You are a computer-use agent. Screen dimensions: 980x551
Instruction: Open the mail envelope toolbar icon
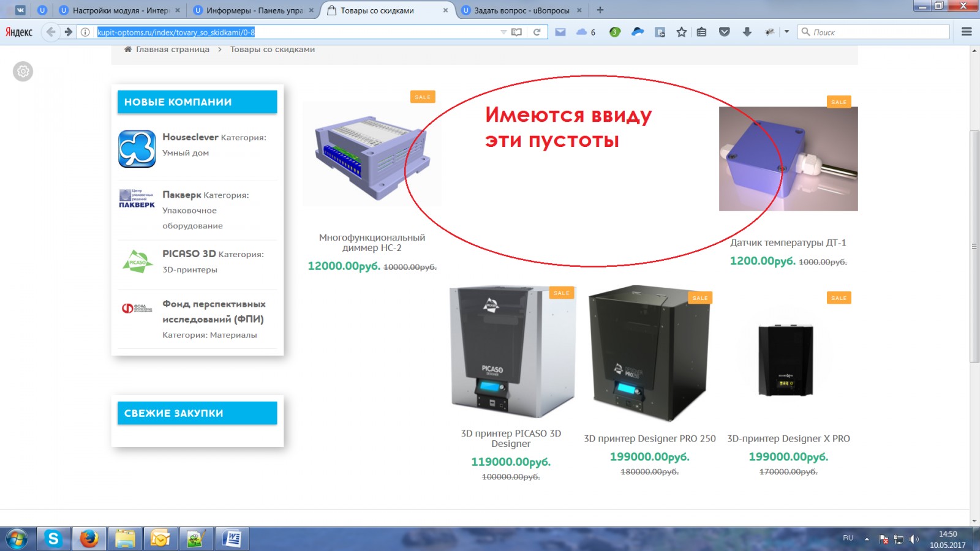tap(560, 32)
